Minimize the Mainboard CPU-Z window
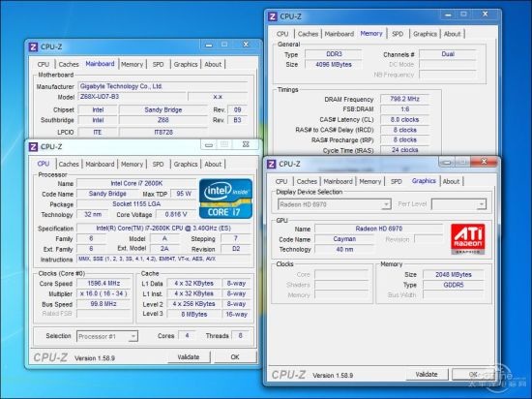 click(209, 45)
